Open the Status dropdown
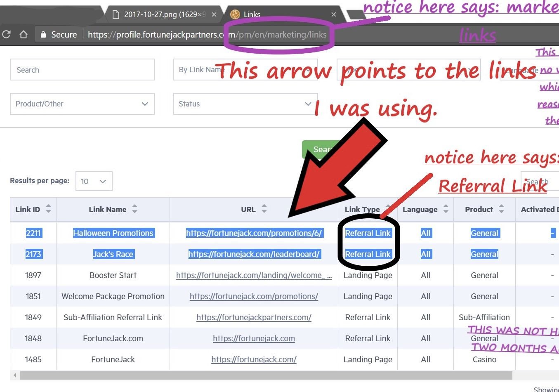The height and width of the screenshot is (392, 559). [x=245, y=104]
